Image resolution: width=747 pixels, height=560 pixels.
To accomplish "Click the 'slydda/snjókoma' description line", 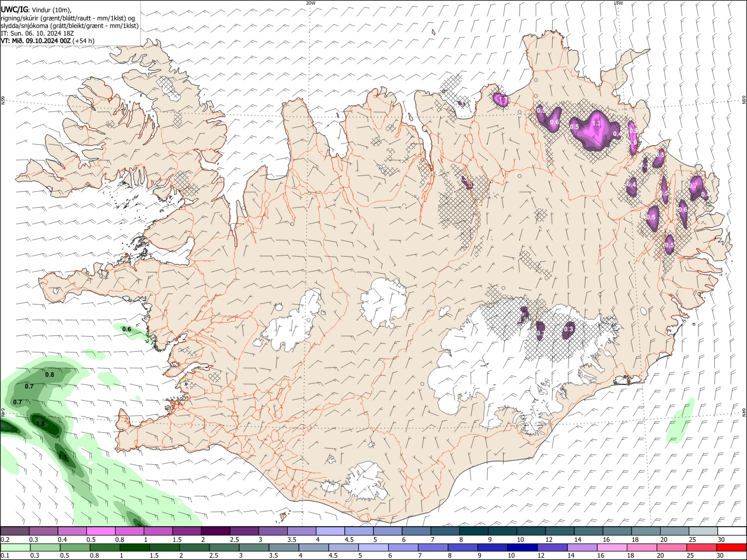I will pyautogui.click(x=69, y=26).
